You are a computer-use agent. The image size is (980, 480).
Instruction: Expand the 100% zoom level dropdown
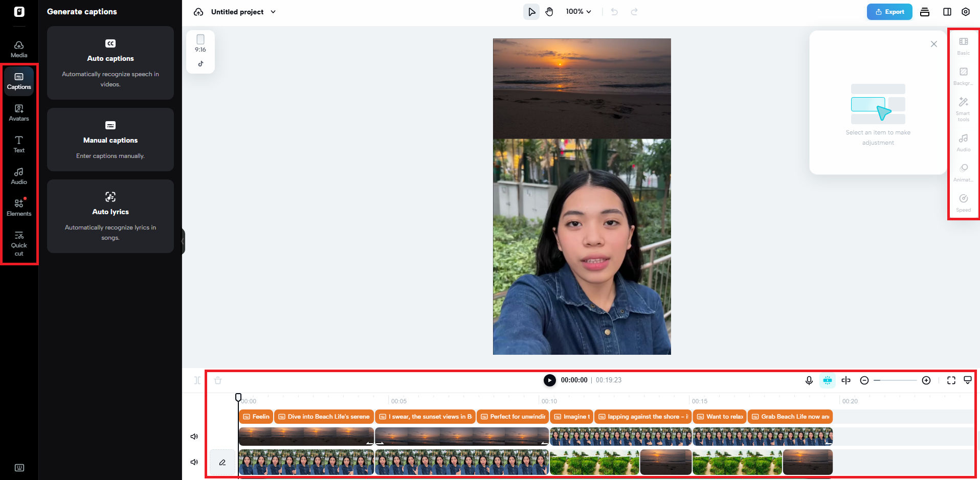[578, 11]
